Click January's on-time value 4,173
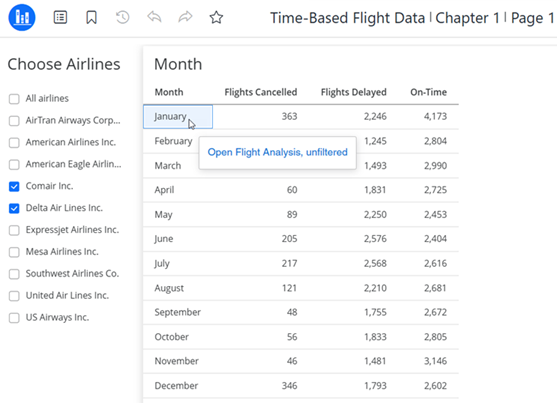 (x=435, y=117)
